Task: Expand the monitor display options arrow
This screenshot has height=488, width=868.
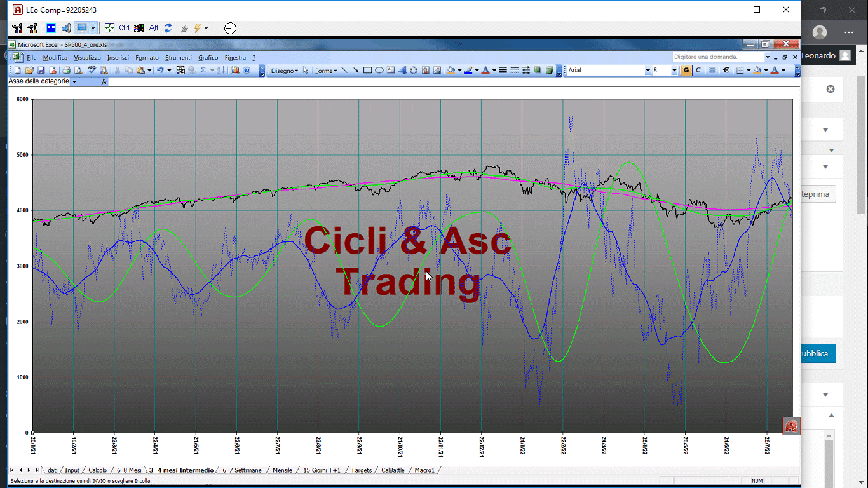Action: pyautogui.click(x=93, y=28)
